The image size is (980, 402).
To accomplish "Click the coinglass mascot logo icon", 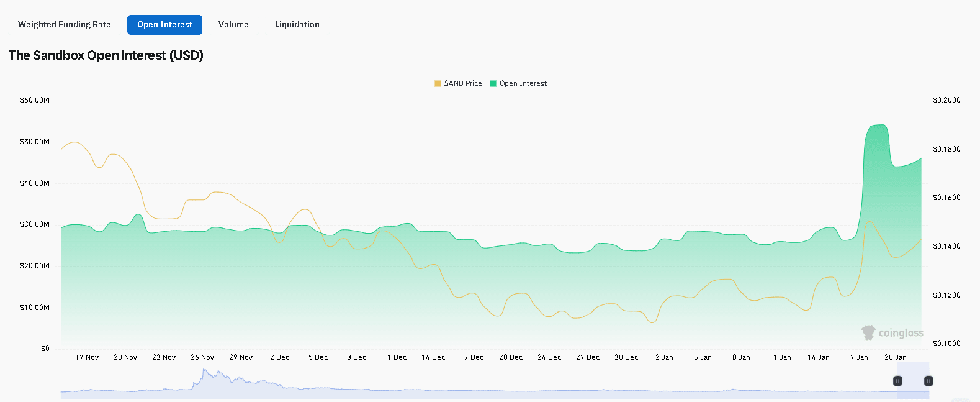I will tap(868, 333).
